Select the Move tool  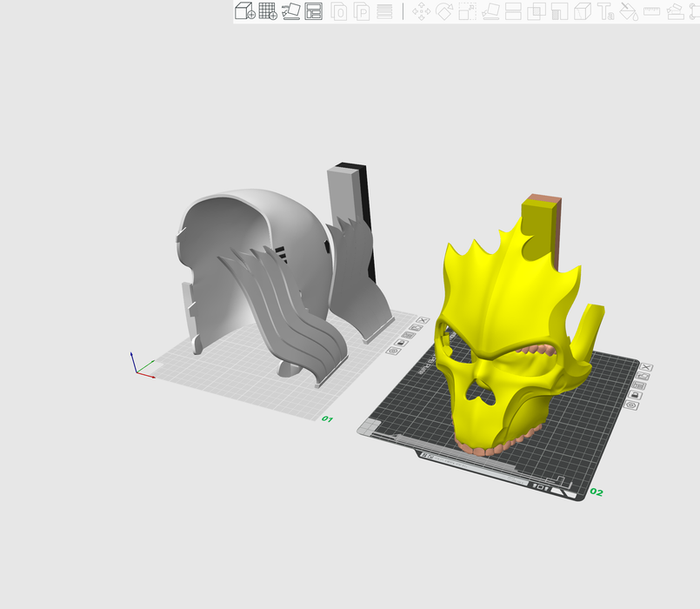pyautogui.click(x=422, y=11)
